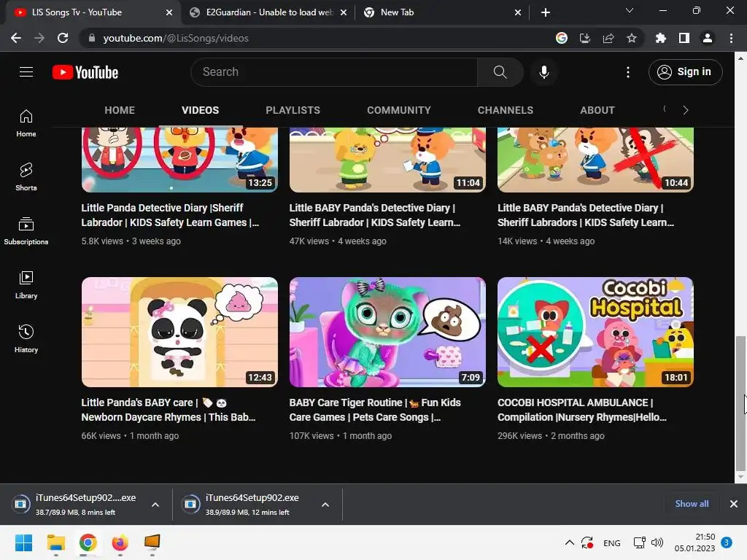
Task: Open the YouTube guide hamburger menu
Action: click(26, 72)
